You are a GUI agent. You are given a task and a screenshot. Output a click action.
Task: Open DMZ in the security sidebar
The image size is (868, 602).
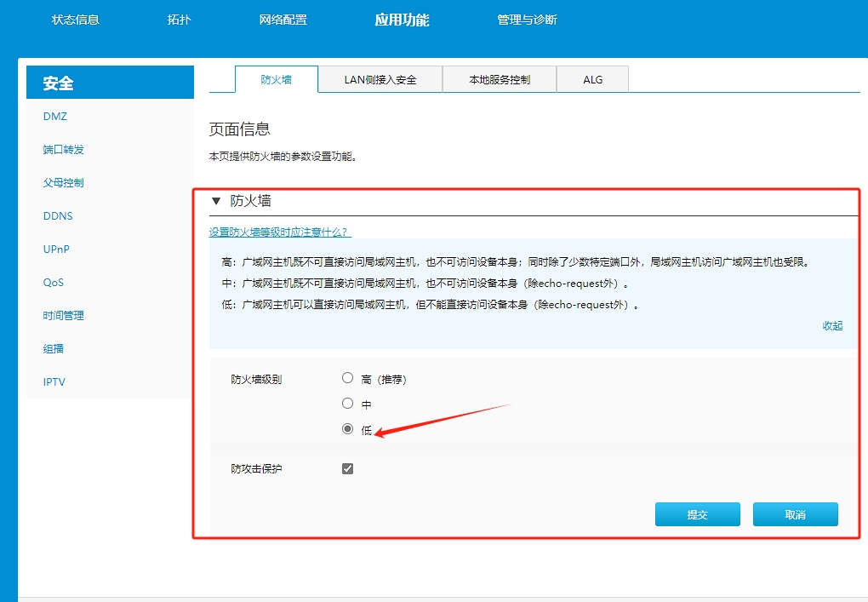pyautogui.click(x=55, y=117)
